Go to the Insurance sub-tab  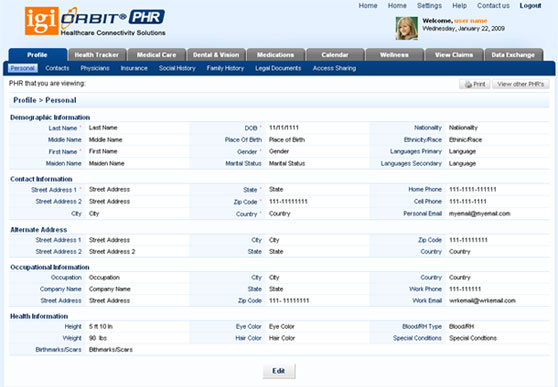point(134,68)
